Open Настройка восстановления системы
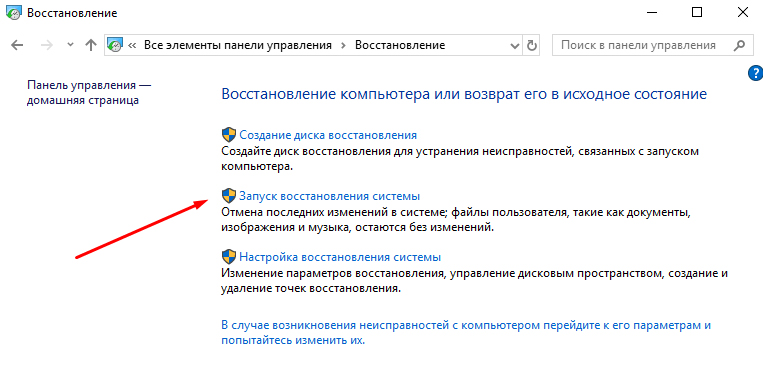 pyautogui.click(x=340, y=257)
